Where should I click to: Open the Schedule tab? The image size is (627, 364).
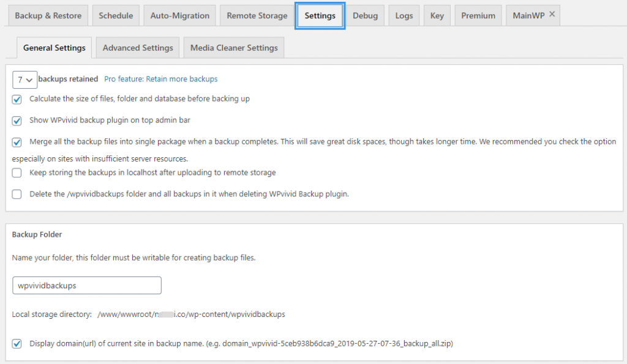[116, 15]
